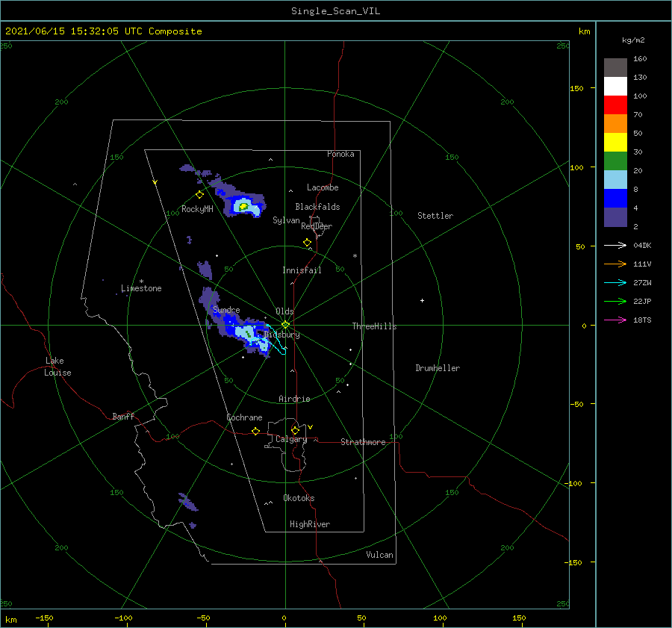The image size is (672, 628).
Task: Click the white 04DK arrow icon
Action: click(615, 245)
